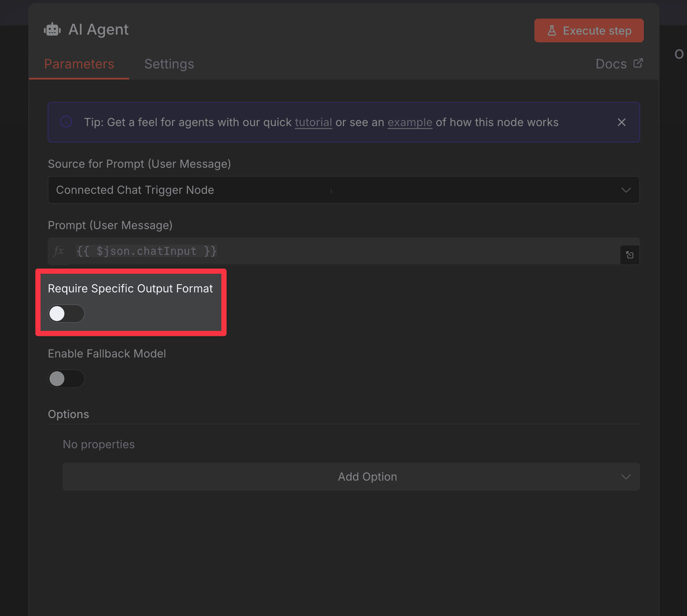Click the chevron on Connected Chat Trigger Node
The image size is (687, 616).
(x=626, y=190)
